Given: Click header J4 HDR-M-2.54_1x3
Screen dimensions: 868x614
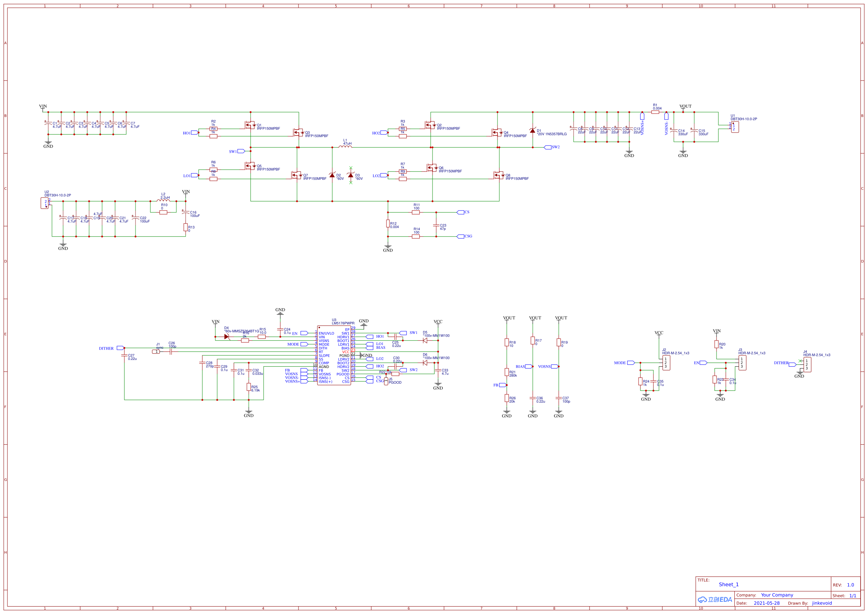Looking at the screenshot, I should click(807, 365).
